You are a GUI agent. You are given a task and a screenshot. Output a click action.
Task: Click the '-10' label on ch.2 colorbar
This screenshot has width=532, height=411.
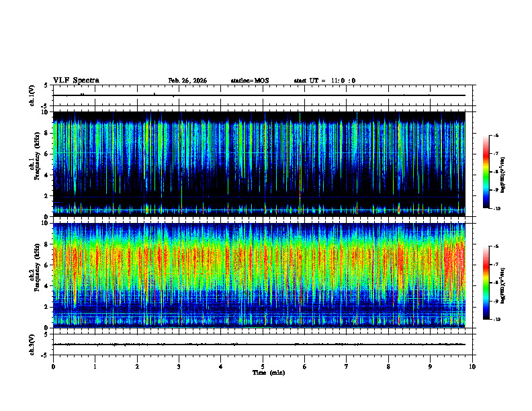[x=496, y=319]
